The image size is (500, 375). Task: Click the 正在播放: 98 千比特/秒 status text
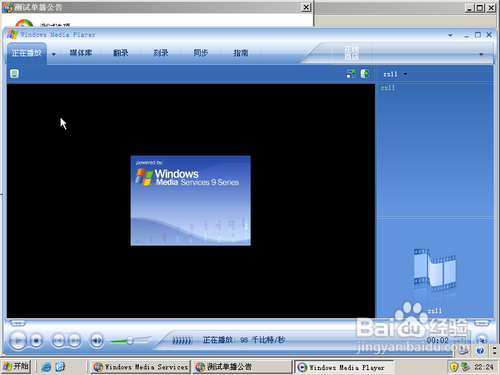pos(244,340)
